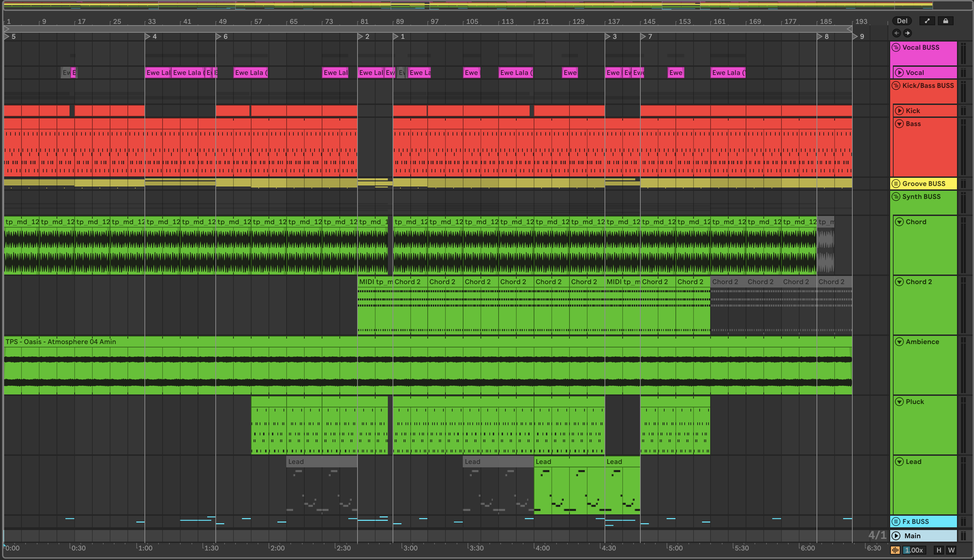Unfold the Vocal track
The width and height of the screenshot is (974, 560).
tap(899, 73)
